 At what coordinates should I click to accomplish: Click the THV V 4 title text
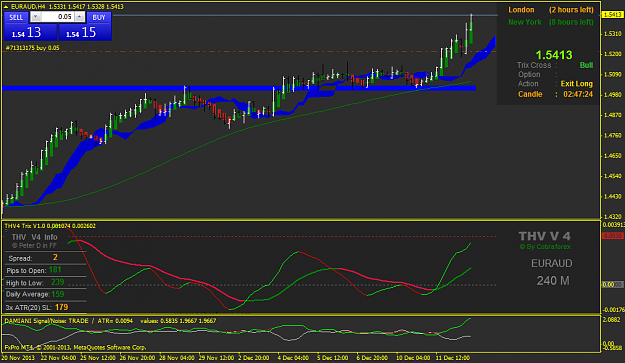pyautogui.click(x=544, y=236)
